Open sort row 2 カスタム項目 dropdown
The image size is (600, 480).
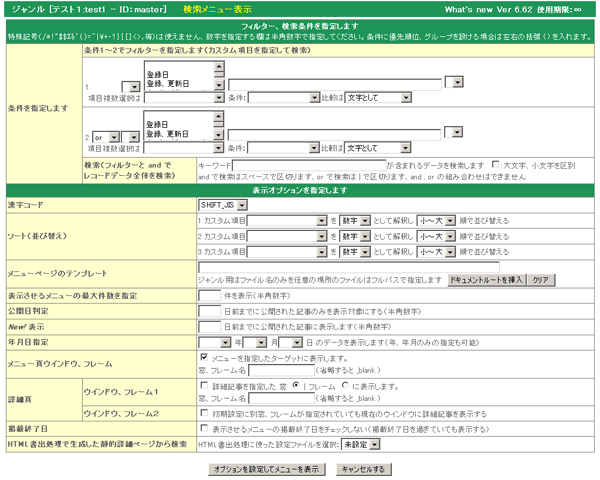(287, 237)
